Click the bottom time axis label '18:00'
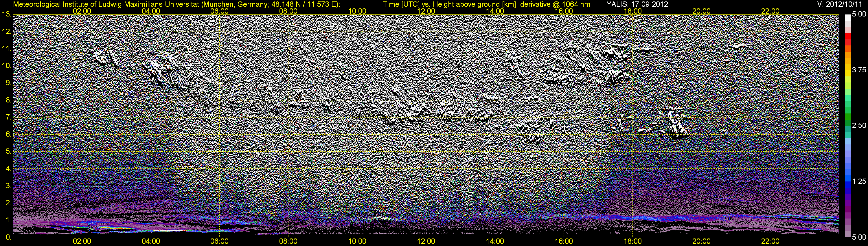 pos(633,242)
